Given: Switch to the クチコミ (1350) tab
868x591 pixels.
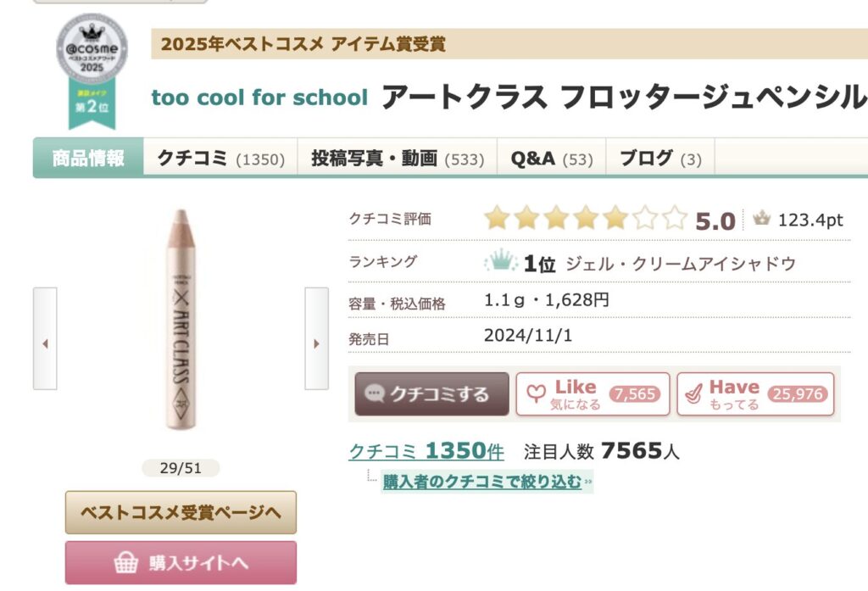Looking at the screenshot, I should click(220, 159).
